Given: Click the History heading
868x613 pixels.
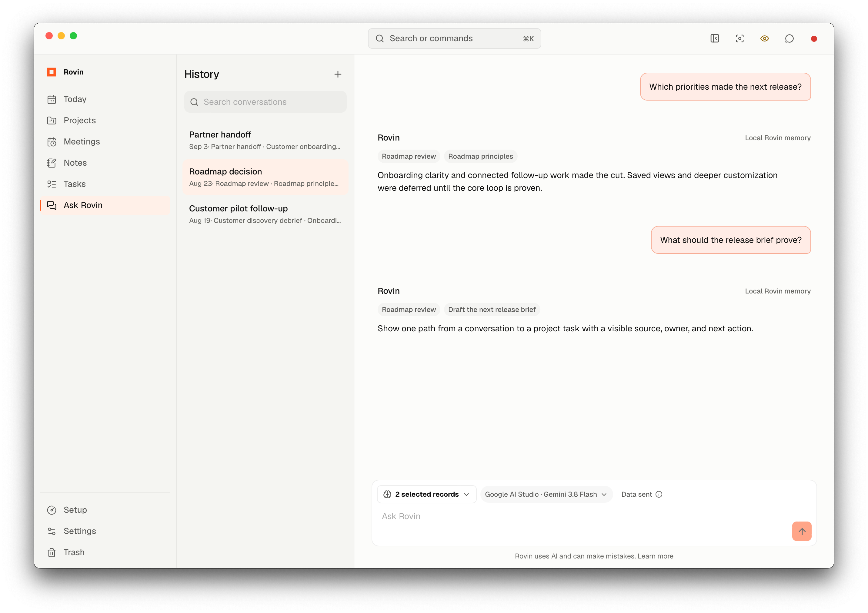Looking at the screenshot, I should tap(202, 75).
